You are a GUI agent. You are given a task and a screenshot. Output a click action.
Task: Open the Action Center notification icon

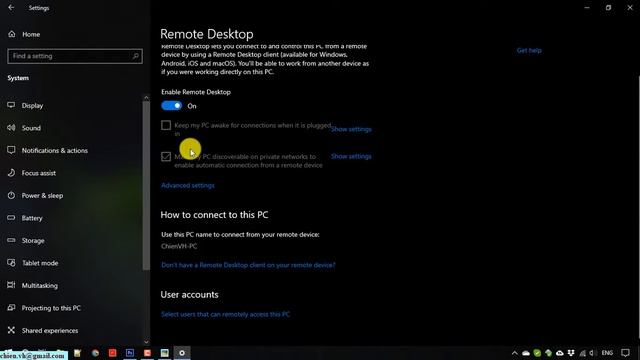coord(625,353)
